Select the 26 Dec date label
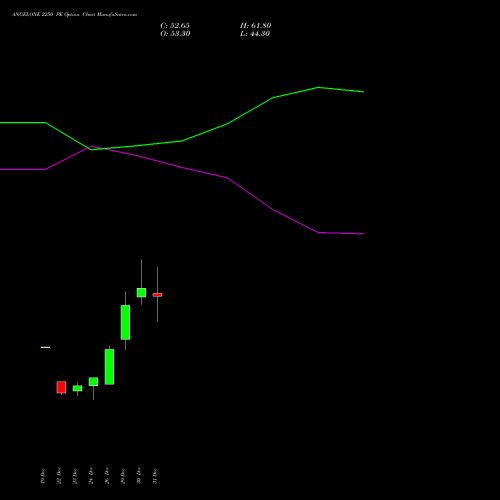 coord(107,476)
